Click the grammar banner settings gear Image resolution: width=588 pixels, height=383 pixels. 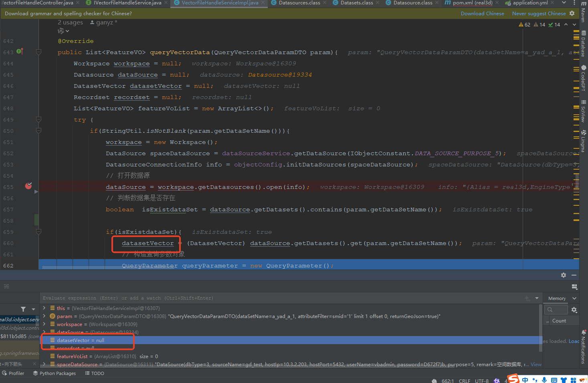tap(572, 13)
